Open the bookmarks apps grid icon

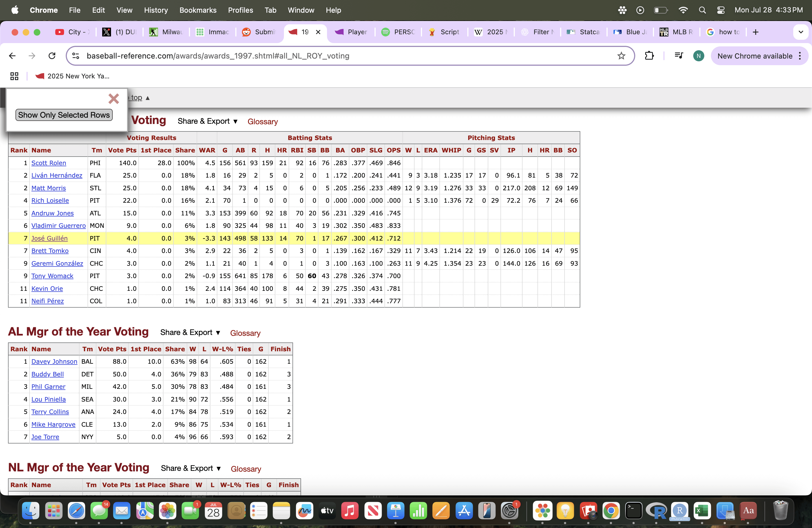point(14,76)
